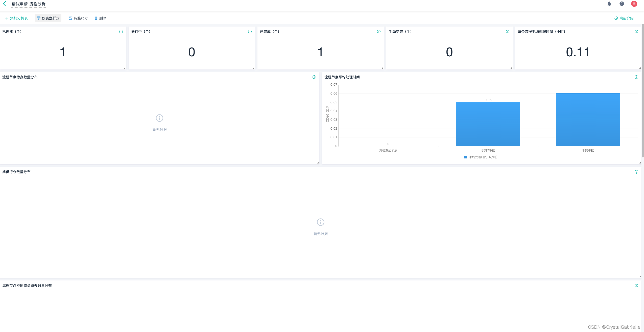Click the 李赞审批 bar in chart

pyautogui.click(x=588, y=120)
